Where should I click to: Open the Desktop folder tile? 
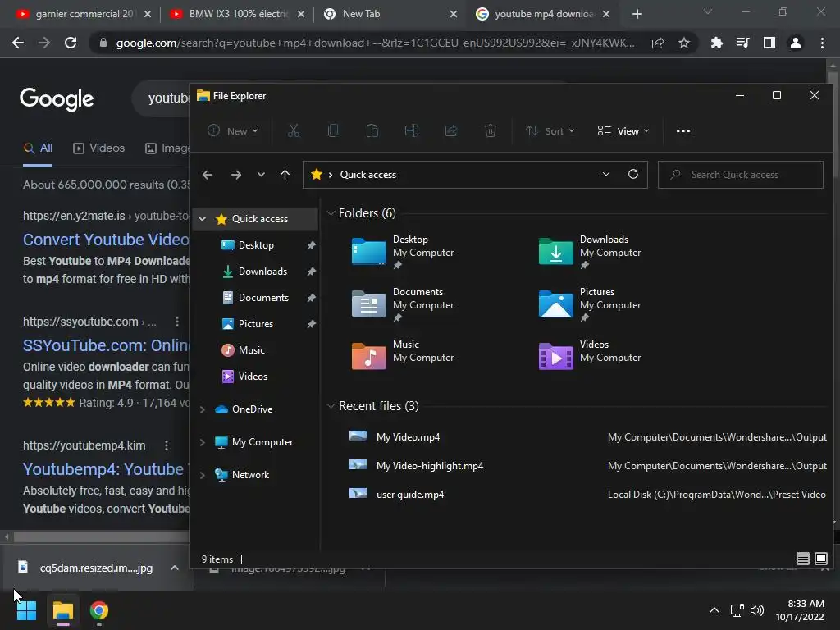(x=403, y=252)
